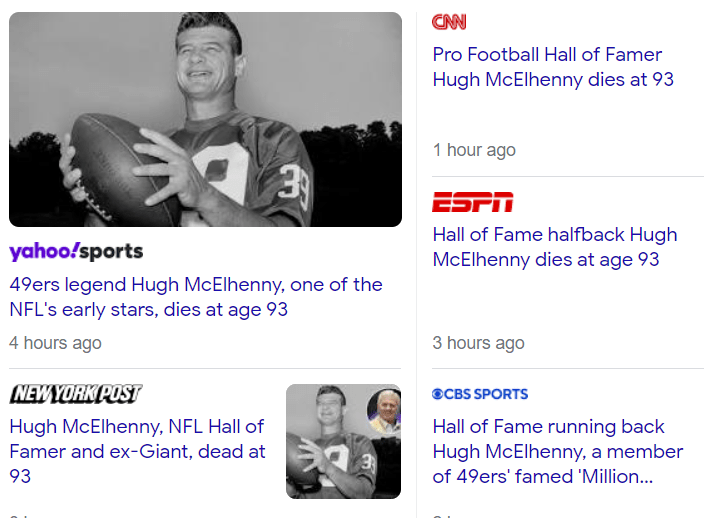
Task: Open ESPN's 'Hall of Fame halfback' article
Action: (554, 247)
